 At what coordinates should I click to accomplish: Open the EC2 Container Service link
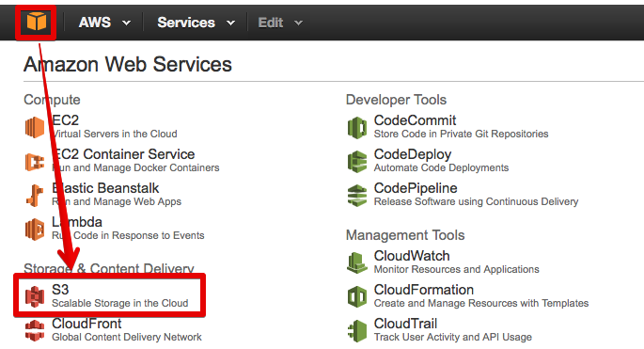pyautogui.click(x=123, y=154)
